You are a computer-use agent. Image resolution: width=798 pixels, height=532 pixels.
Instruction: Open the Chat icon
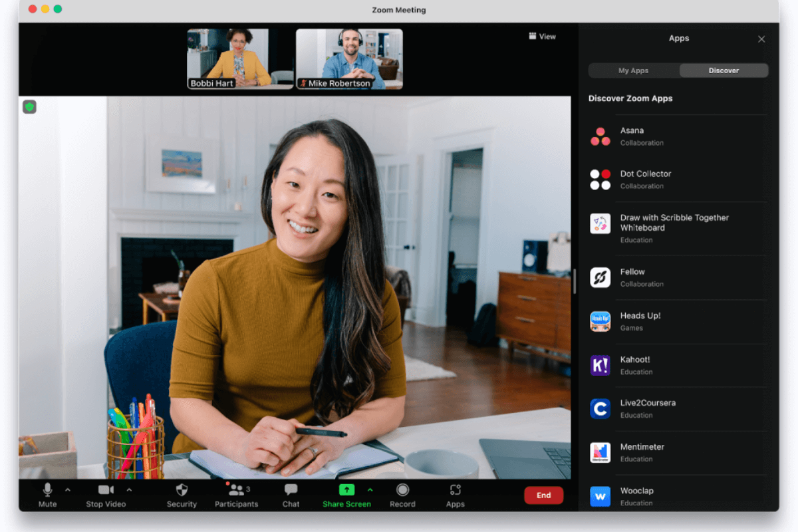pyautogui.click(x=291, y=490)
